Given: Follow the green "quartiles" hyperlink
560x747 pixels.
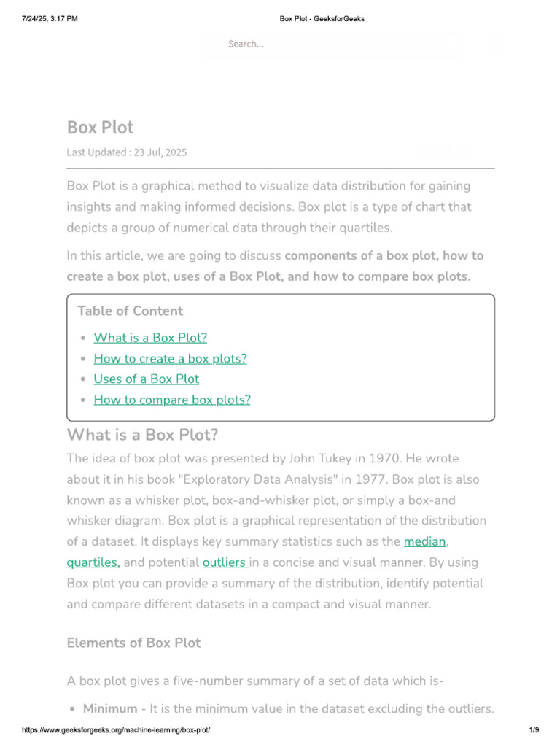Looking at the screenshot, I should click(93, 562).
